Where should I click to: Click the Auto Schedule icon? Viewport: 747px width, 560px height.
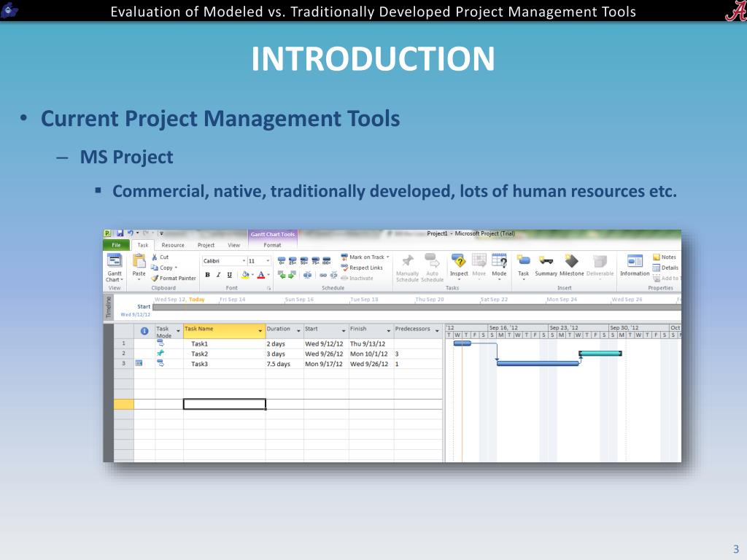pyautogui.click(x=432, y=260)
